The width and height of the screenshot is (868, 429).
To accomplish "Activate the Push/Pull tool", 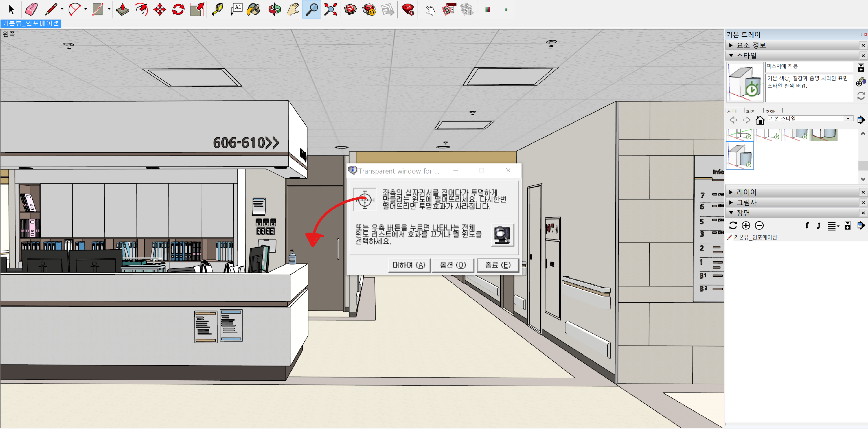I will click(122, 9).
